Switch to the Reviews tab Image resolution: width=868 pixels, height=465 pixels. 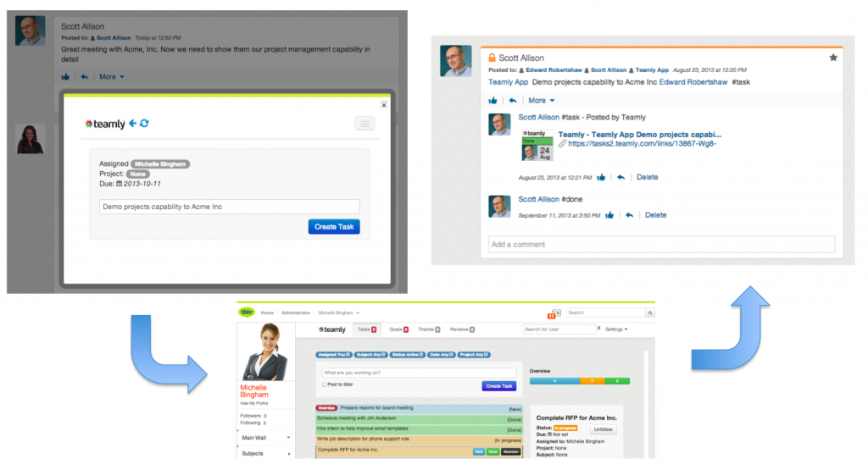pyautogui.click(x=462, y=329)
